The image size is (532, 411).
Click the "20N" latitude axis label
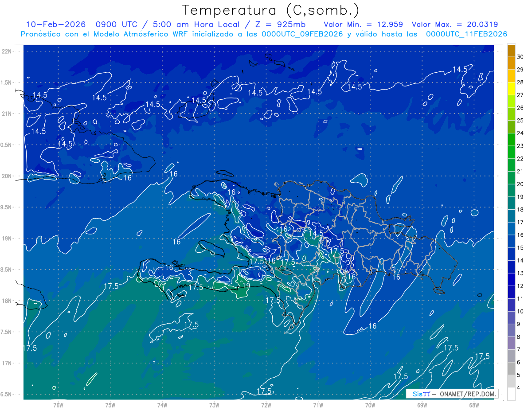(x=7, y=176)
